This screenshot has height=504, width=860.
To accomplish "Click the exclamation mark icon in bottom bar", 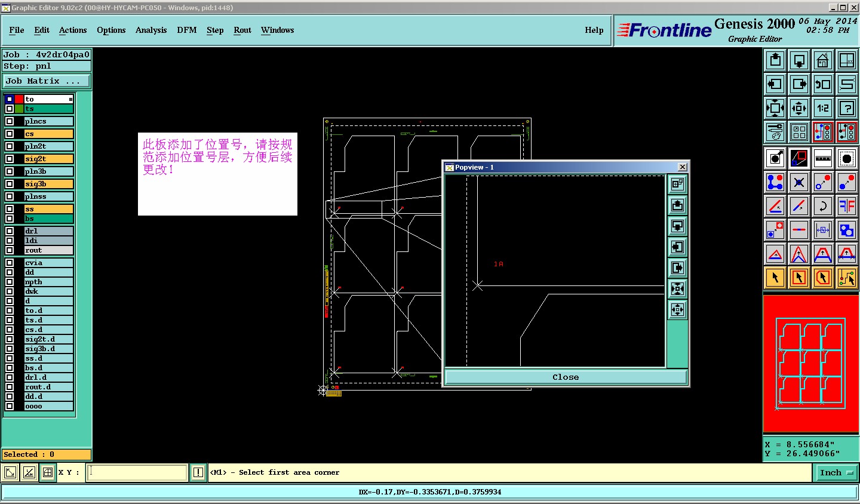I will click(x=198, y=473).
